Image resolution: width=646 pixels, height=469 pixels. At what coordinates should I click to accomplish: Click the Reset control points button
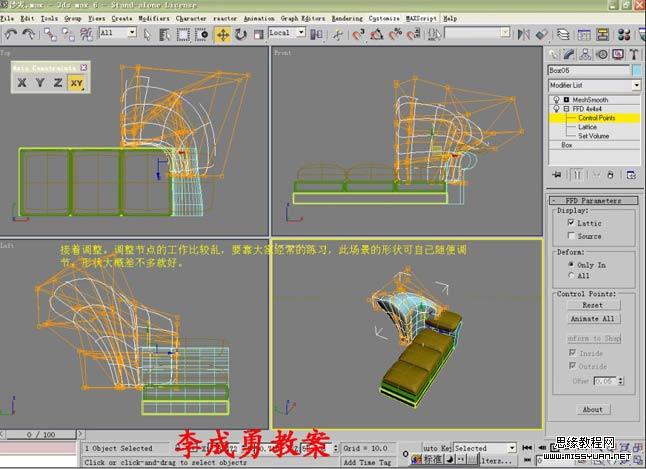[593, 305]
